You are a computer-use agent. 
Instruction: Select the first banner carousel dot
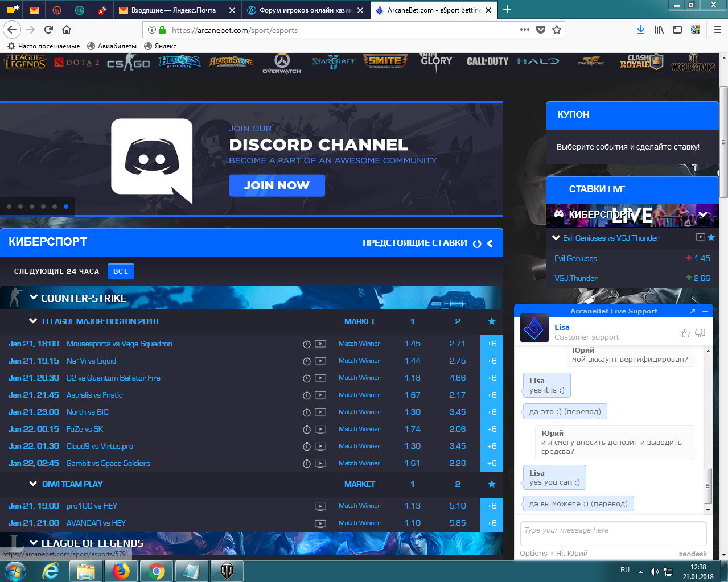pyautogui.click(x=9, y=207)
